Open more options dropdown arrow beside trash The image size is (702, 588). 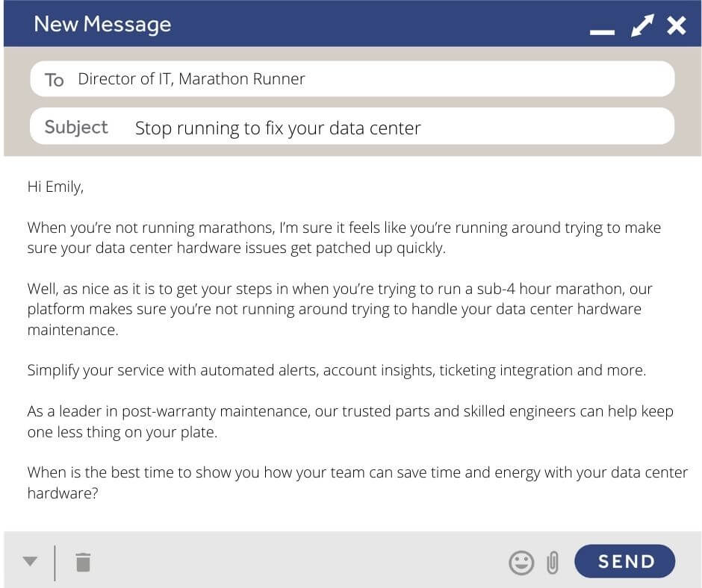point(30,562)
